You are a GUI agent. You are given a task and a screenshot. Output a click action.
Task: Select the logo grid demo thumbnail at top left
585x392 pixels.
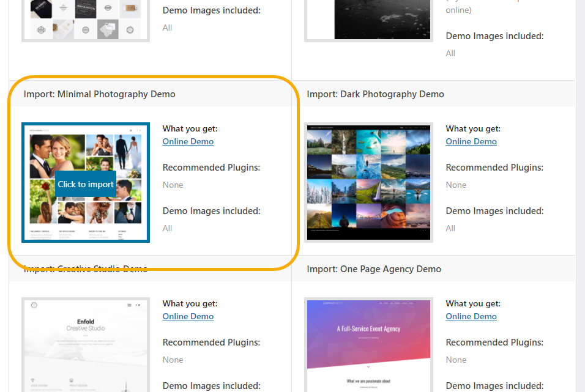[x=86, y=21]
